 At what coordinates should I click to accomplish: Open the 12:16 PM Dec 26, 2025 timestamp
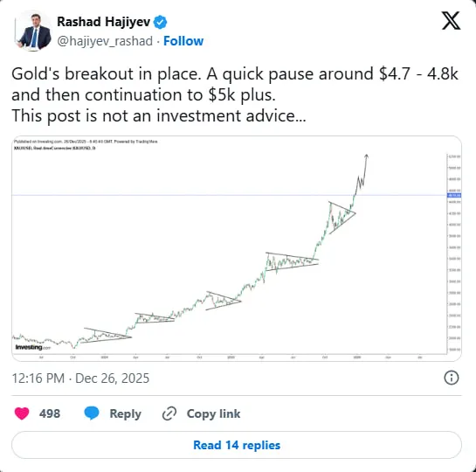(80, 378)
